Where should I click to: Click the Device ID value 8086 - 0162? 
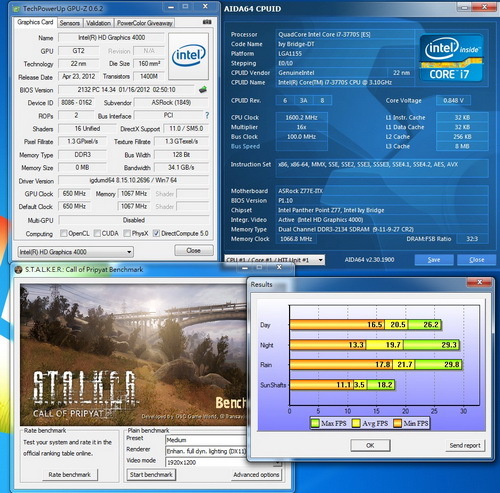pyautogui.click(x=77, y=103)
